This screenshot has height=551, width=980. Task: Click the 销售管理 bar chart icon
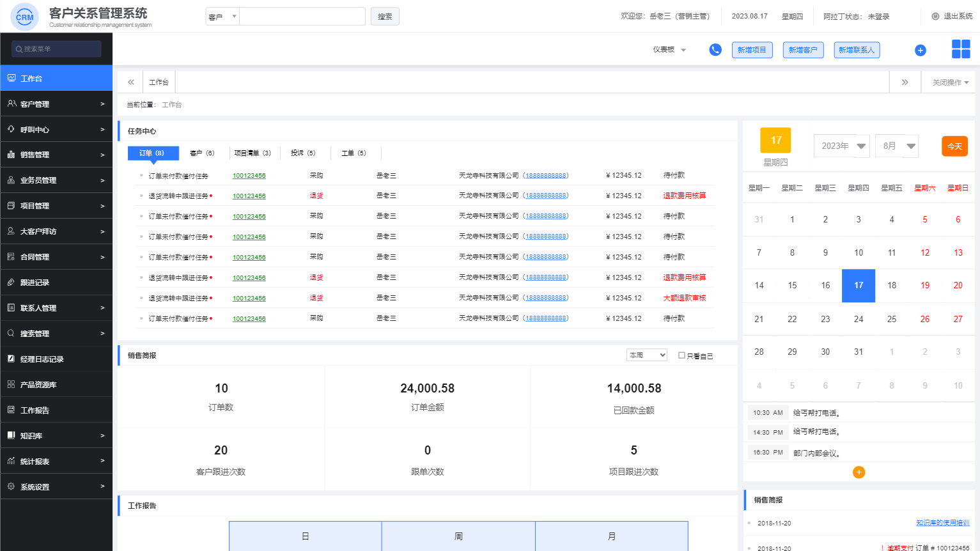(12, 155)
